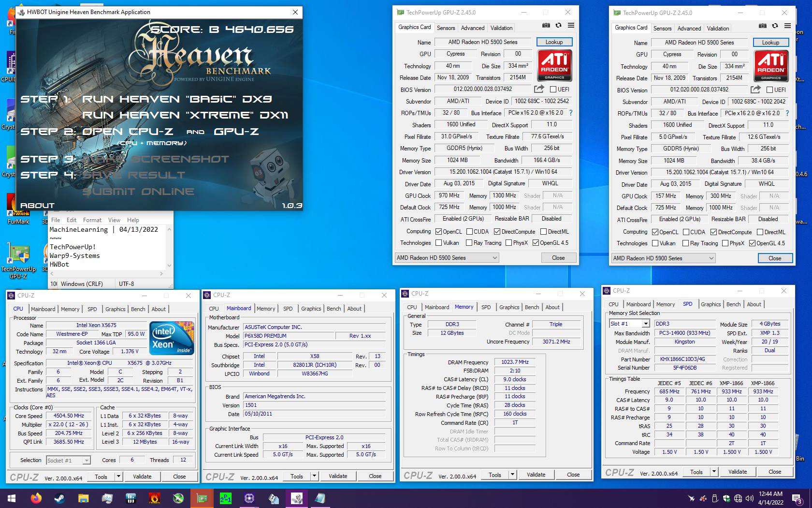812x508 pixels.
Task: Open hamburger menu in GPU-Z showing 970 MHz clock
Action: (571, 26)
